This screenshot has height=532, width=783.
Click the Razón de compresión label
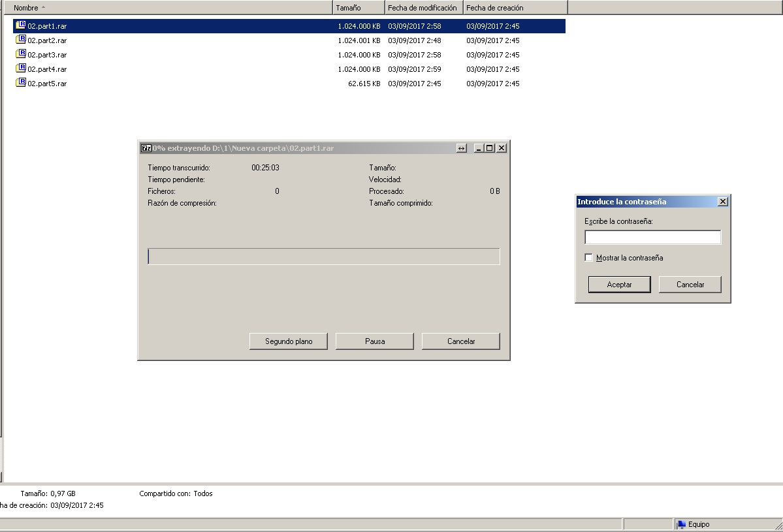[x=182, y=203]
